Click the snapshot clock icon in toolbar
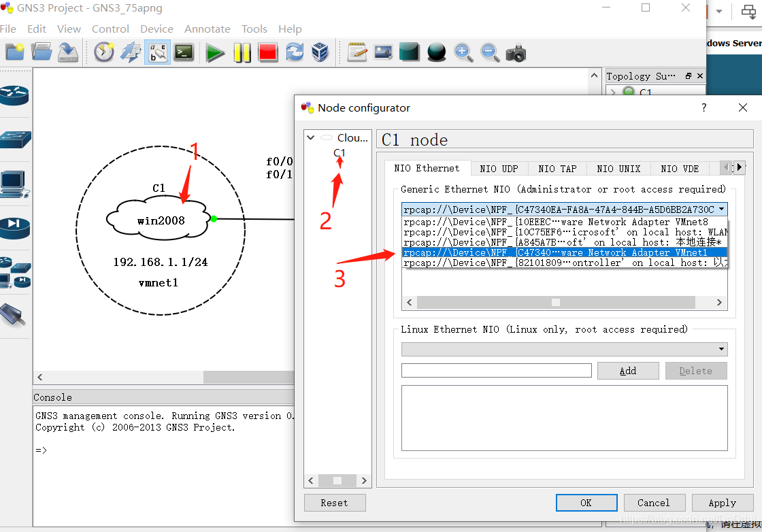This screenshot has width=762, height=532. coord(104,52)
